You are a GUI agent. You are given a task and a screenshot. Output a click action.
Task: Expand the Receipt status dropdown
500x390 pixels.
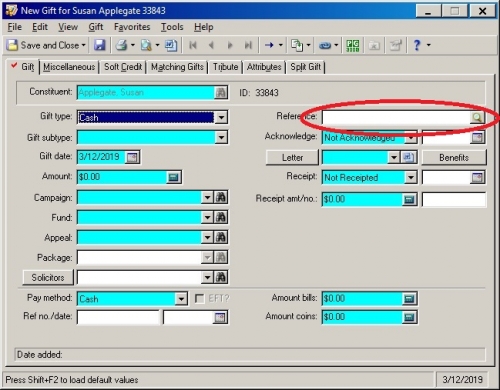[411, 177]
